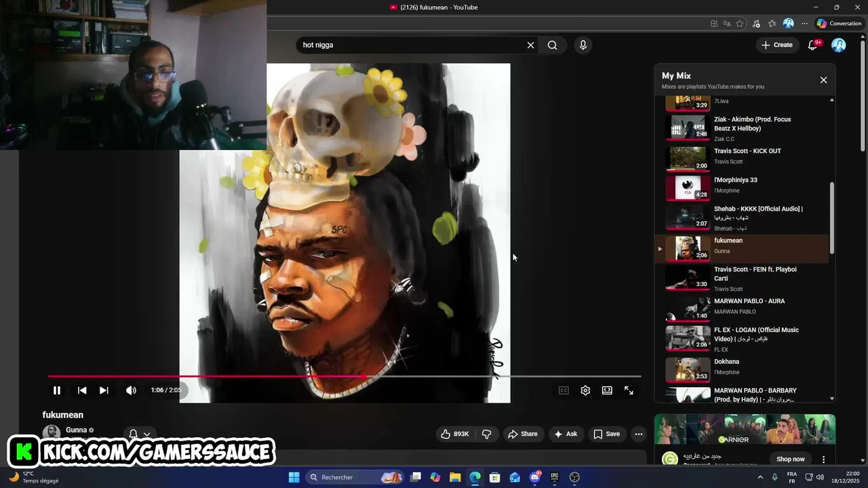Start voice search with the microphone
The width and height of the screenshot is (868, 488).
tap(583, 45)
